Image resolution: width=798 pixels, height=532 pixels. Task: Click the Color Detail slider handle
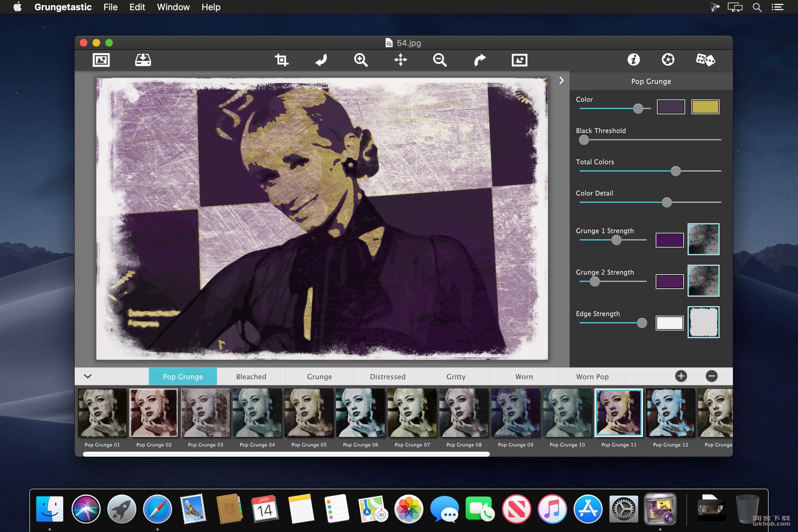667,202
